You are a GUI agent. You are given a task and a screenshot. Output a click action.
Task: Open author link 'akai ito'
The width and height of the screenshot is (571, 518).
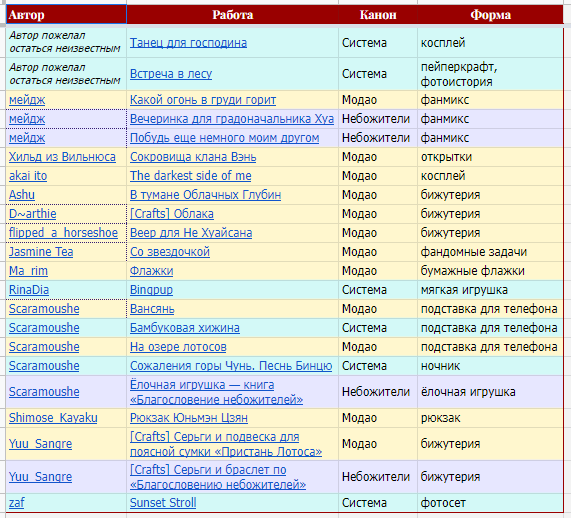pyautogui.click(x=28, y=176)
